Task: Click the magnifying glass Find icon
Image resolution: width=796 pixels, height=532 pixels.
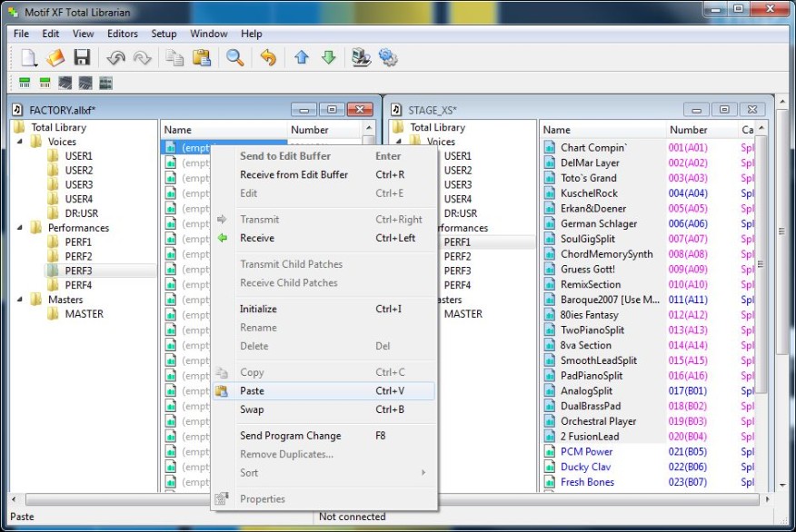Action: point(234,58)
